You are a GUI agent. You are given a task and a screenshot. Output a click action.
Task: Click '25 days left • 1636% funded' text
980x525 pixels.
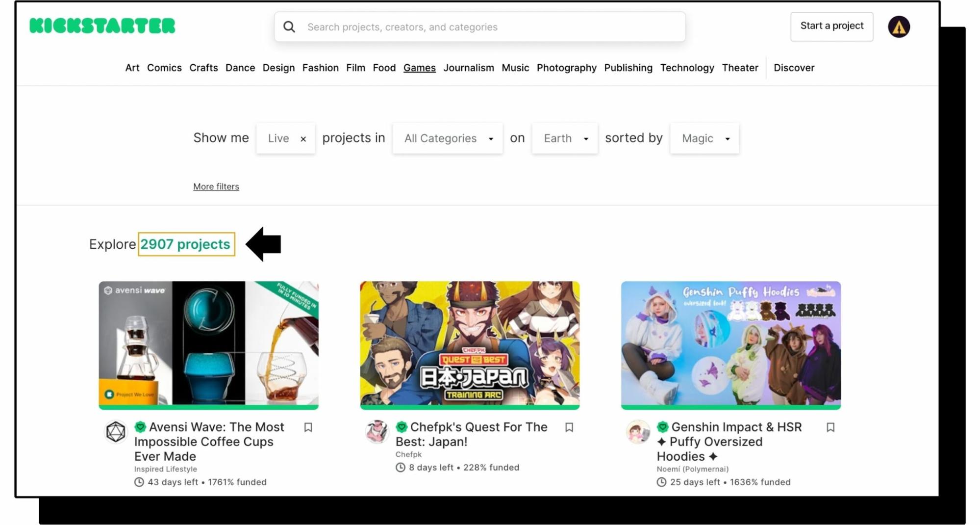pyautogui.click(x=730, y=482)
